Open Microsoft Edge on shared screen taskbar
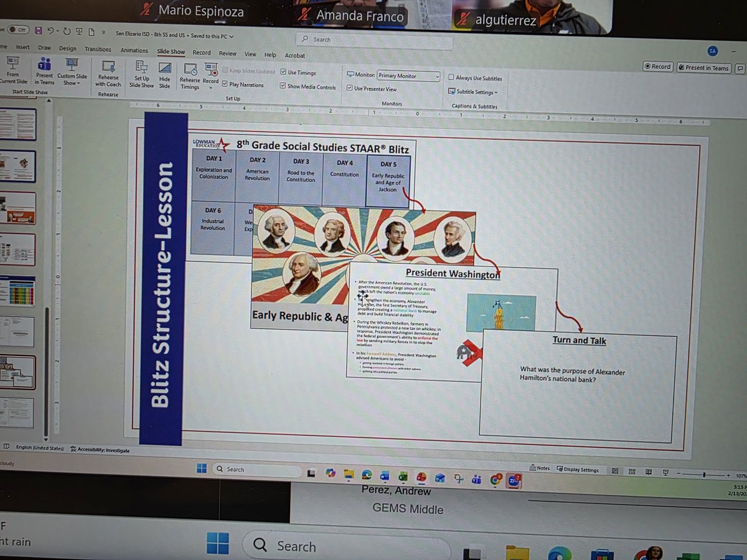The image size is (747, 560). (x=366, y=475)
